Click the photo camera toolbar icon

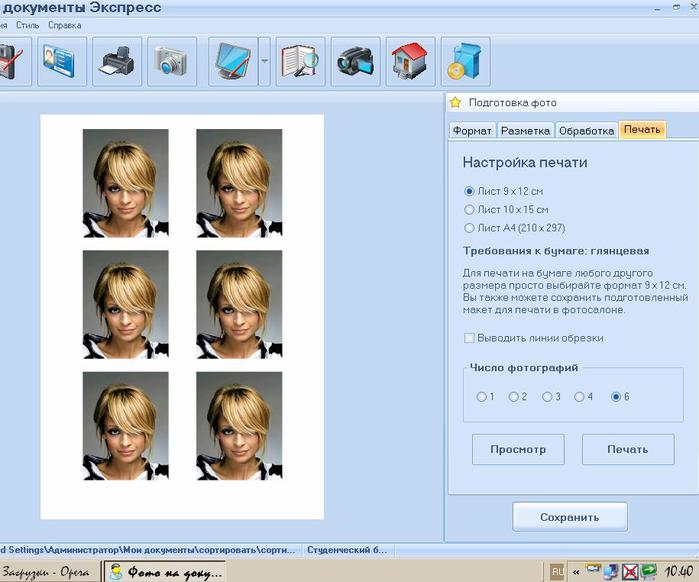(172, 61)
